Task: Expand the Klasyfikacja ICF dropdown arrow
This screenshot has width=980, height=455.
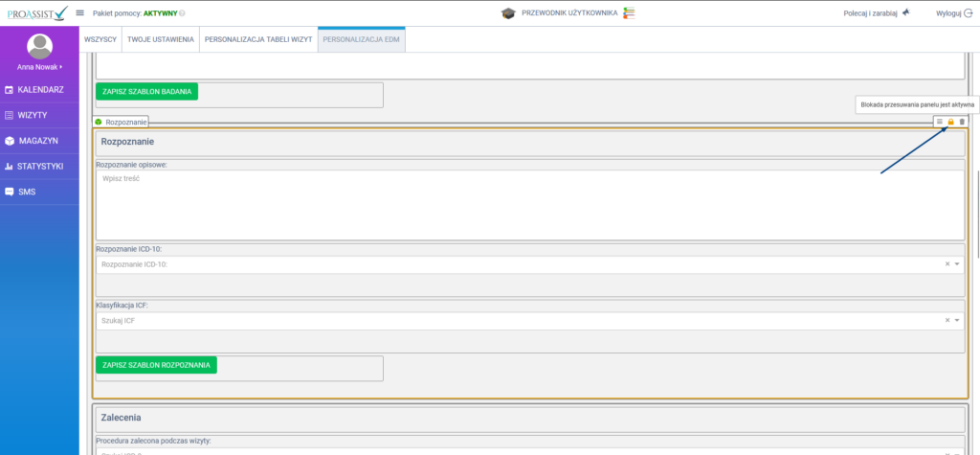Action: coord(956,320)
